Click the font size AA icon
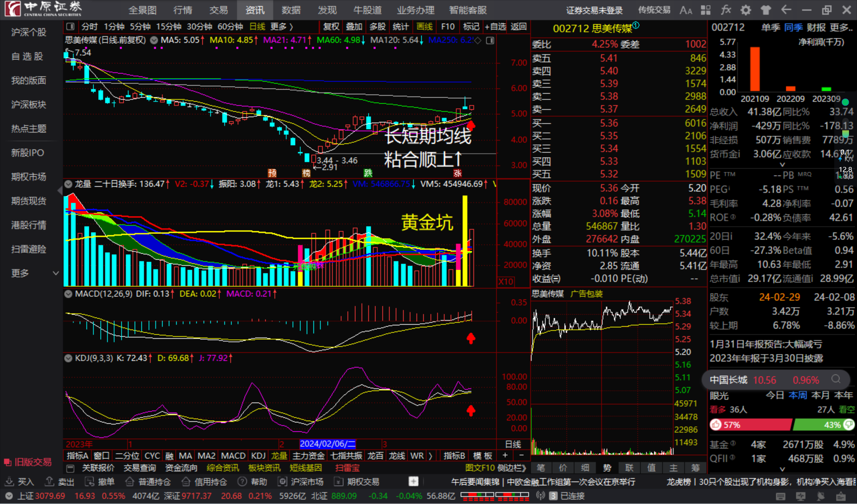The image size is (857, 504). (686, 10)
